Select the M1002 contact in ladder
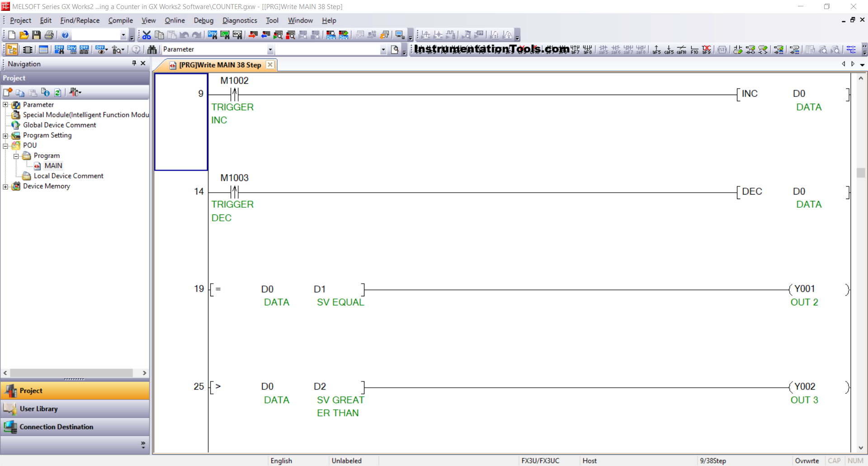Viewport: 868px width, 466px height. [x=234, y=95]
